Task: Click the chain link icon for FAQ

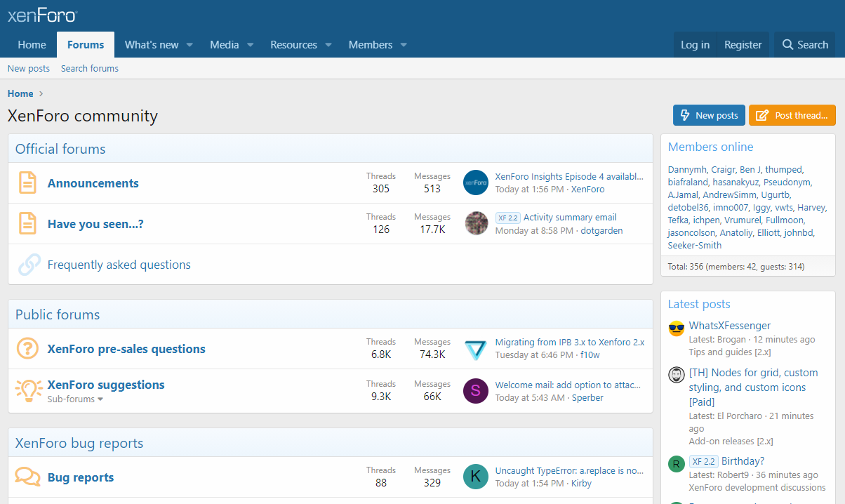Action: pyautogui.click(x=29, y=265)
